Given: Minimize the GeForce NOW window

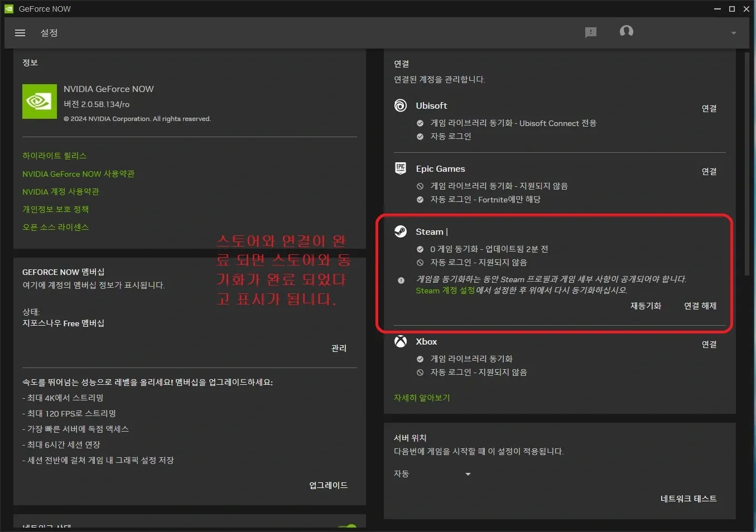Looking at the screenshot, I should 718,9.
